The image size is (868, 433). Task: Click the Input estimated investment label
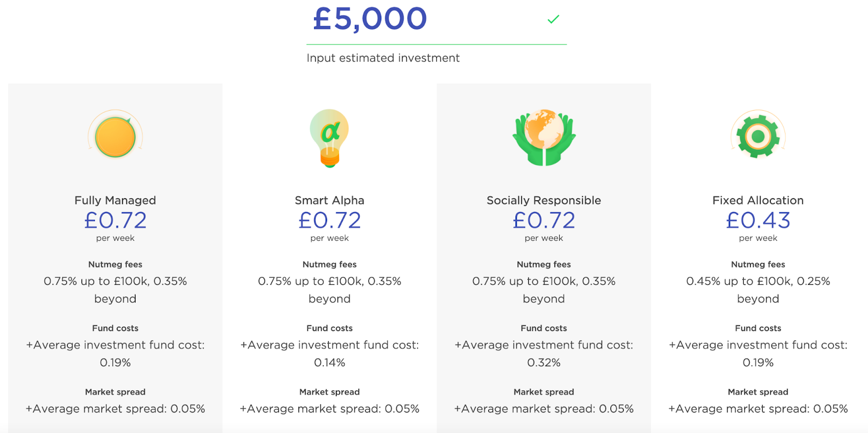click(x=383, y=58)
